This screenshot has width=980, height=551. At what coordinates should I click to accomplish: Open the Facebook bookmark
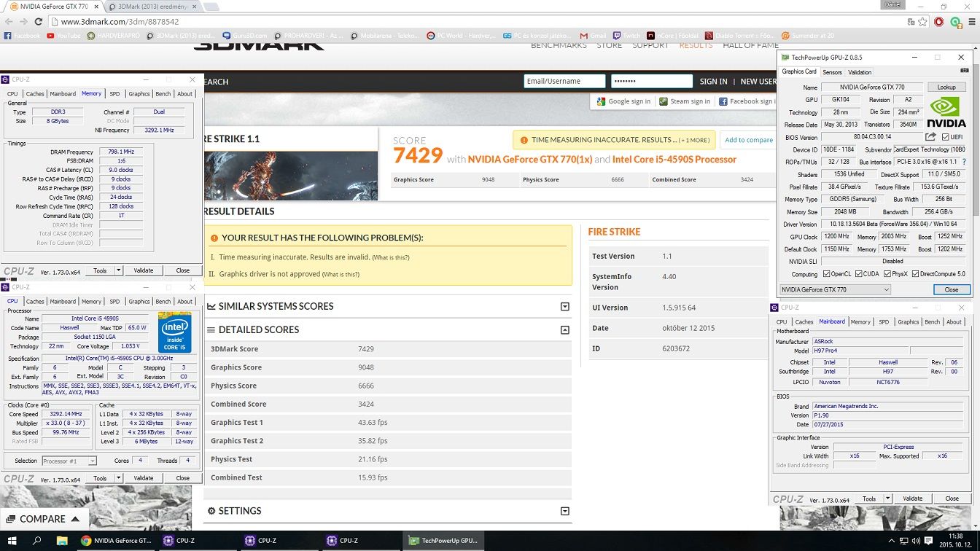tap(22, 36)
